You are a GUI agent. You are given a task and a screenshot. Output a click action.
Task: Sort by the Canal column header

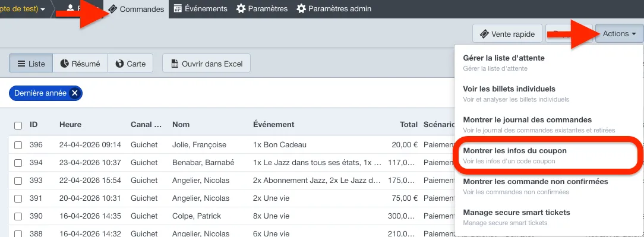[146, 125]
